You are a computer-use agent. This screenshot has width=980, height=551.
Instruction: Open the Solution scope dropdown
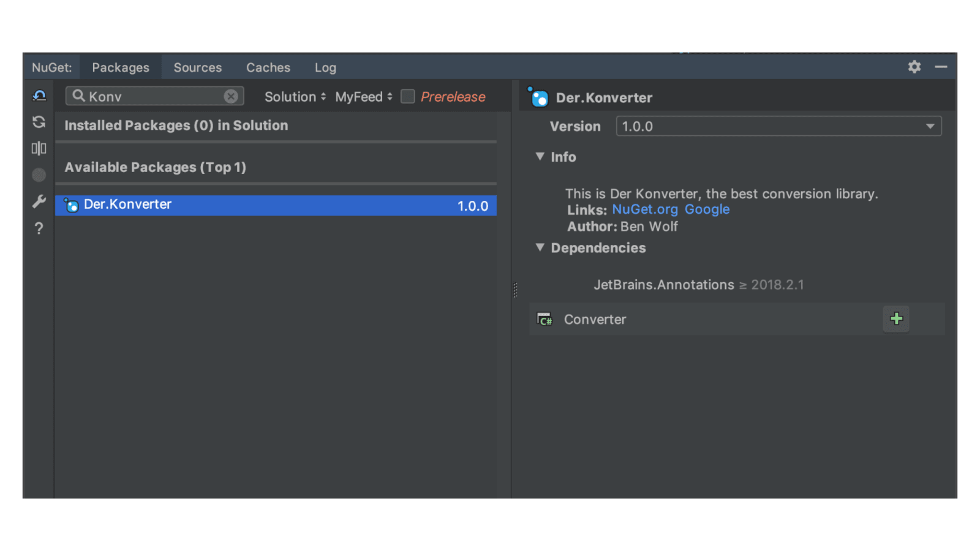point(295,97)
